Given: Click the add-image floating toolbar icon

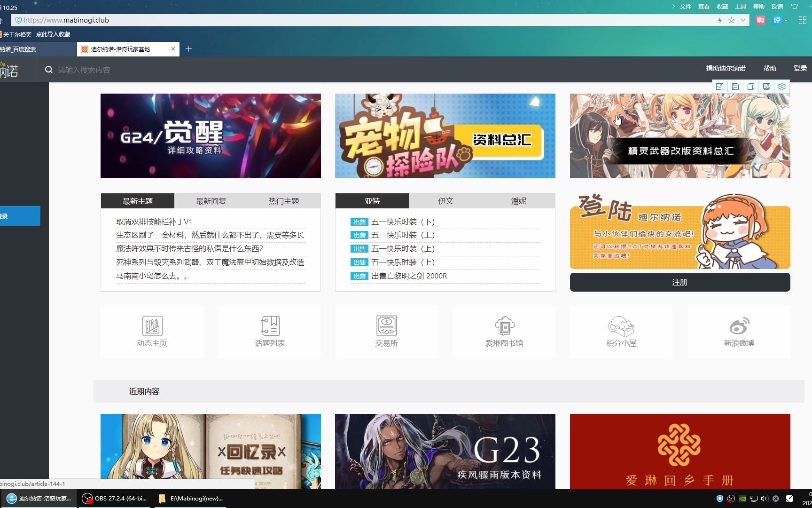Looking at the screenshot, I should 719,87.
